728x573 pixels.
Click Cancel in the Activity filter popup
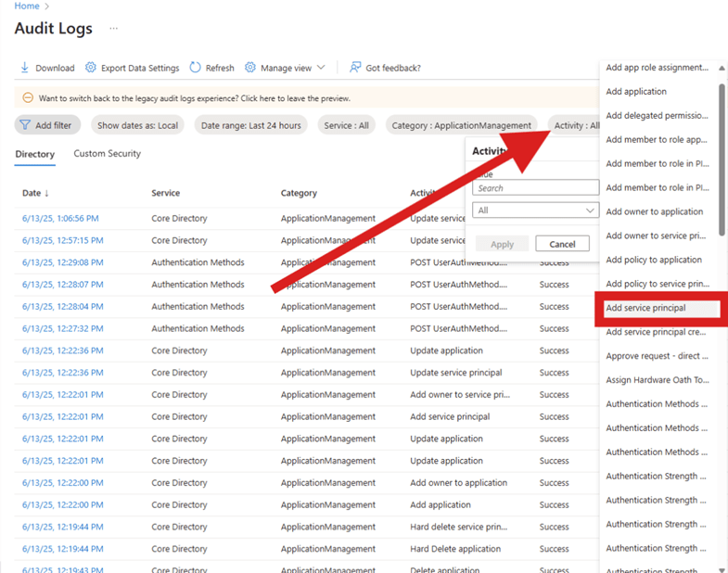(x=562, y=244)
